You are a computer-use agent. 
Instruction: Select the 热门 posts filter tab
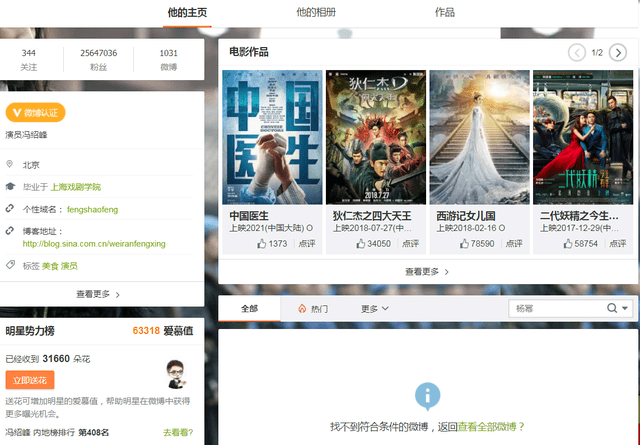coord(313,309)
